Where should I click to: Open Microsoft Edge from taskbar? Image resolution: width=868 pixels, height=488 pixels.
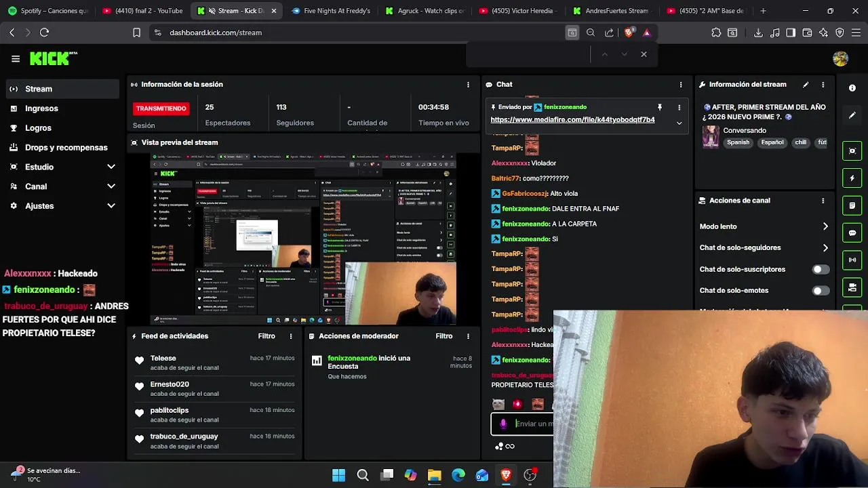click(458, 475)
